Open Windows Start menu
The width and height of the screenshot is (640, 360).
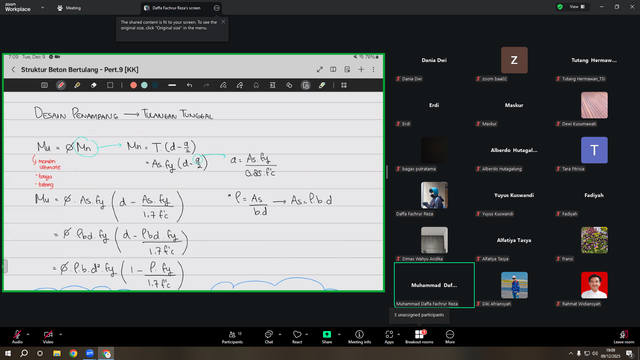coord(8,353)
